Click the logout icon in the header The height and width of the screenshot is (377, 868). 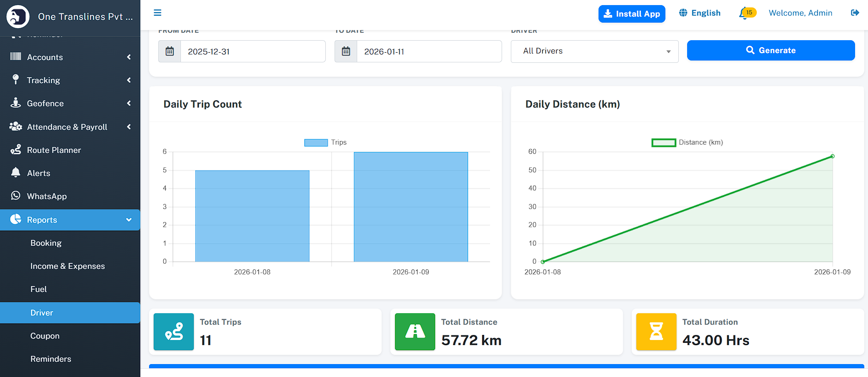coord(855,13)
